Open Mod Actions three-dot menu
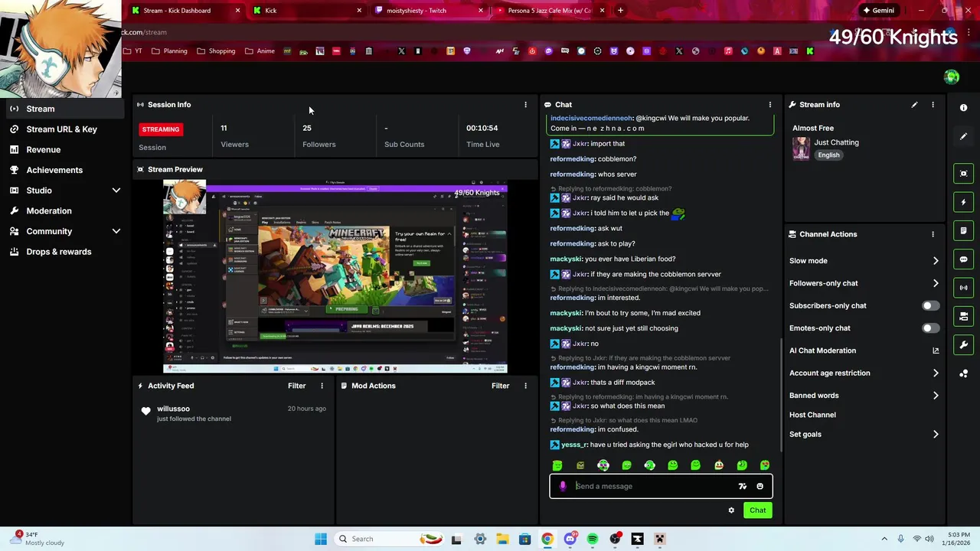Viewport: 980px width, 551px height. pyautogui.click(x=525, y=386)
